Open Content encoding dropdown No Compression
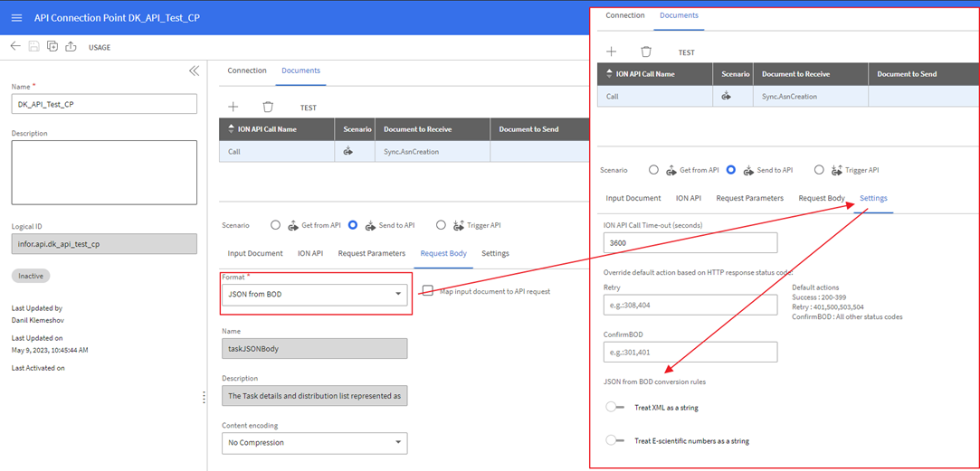This screenshot has width=980, height=471. [x=314, y=443]
